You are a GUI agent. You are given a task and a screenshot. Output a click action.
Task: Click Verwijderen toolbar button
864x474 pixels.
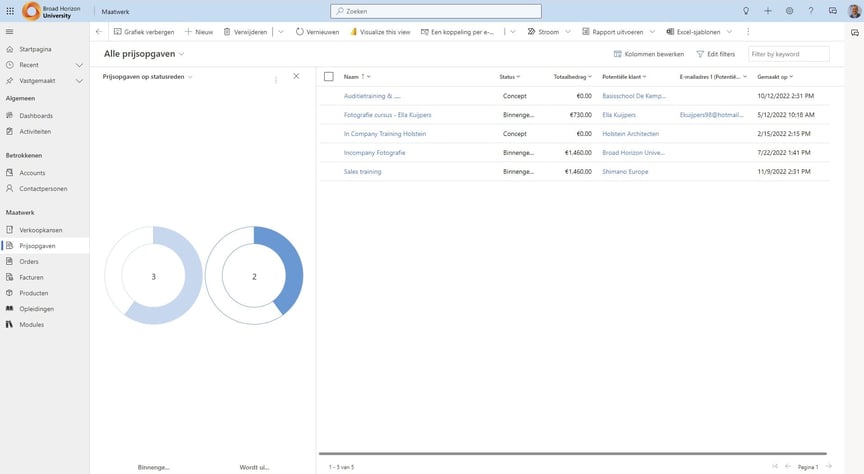245,32
